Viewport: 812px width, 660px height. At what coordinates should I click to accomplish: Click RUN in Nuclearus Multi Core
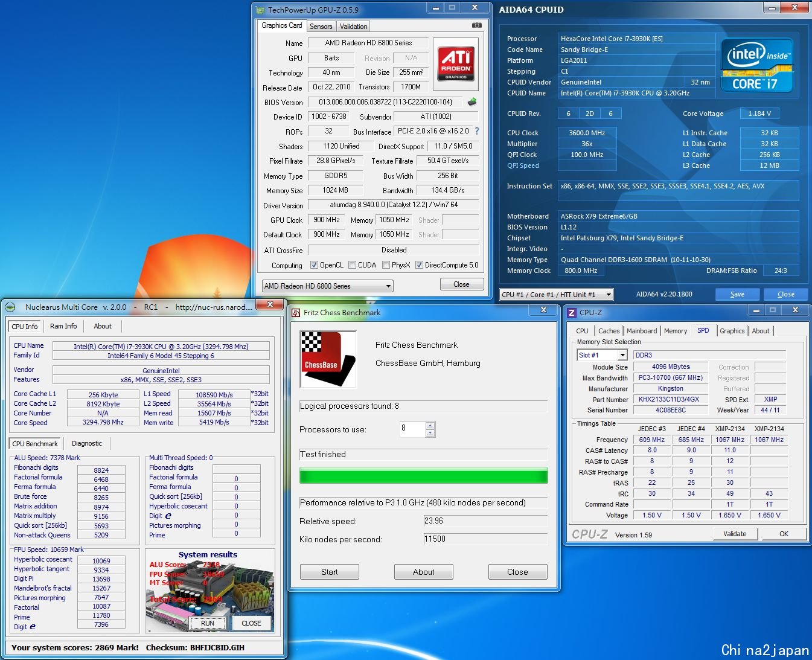pos(208,623)
